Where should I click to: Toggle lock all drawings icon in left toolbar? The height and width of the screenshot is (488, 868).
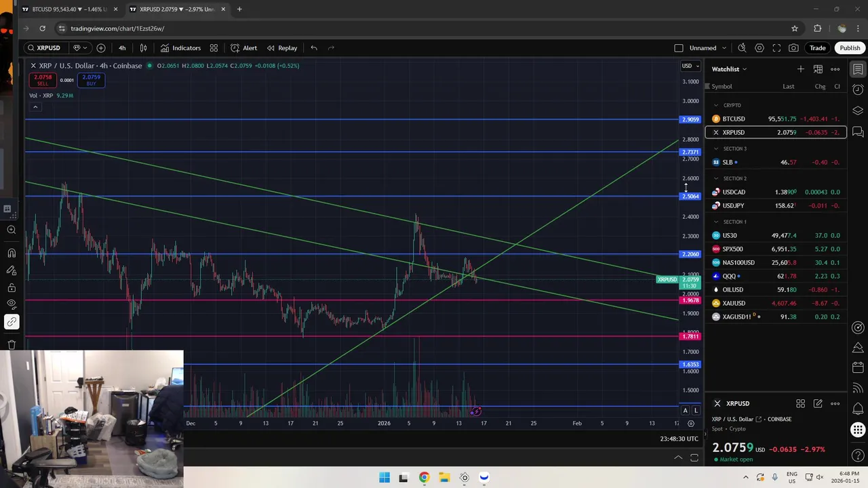[12, 287]
